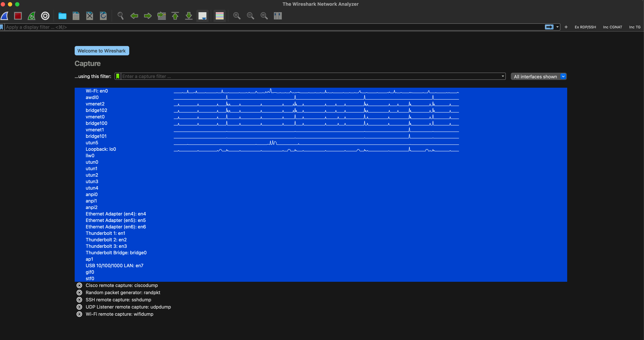Select the stf0 interface
The height and width of the screenshot is (340, 644).
tap(321, 279)
